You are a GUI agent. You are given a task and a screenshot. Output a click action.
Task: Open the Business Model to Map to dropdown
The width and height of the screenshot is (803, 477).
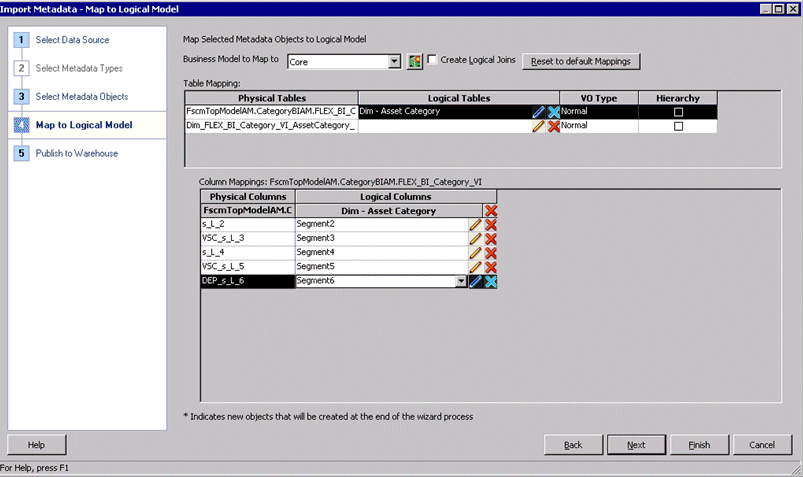point(394,62)
